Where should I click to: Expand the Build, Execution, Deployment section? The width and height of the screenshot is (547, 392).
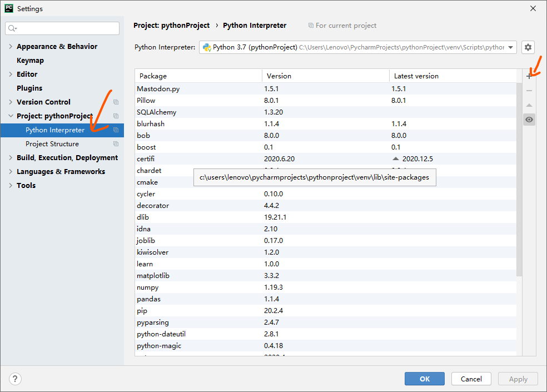(11, 158)
